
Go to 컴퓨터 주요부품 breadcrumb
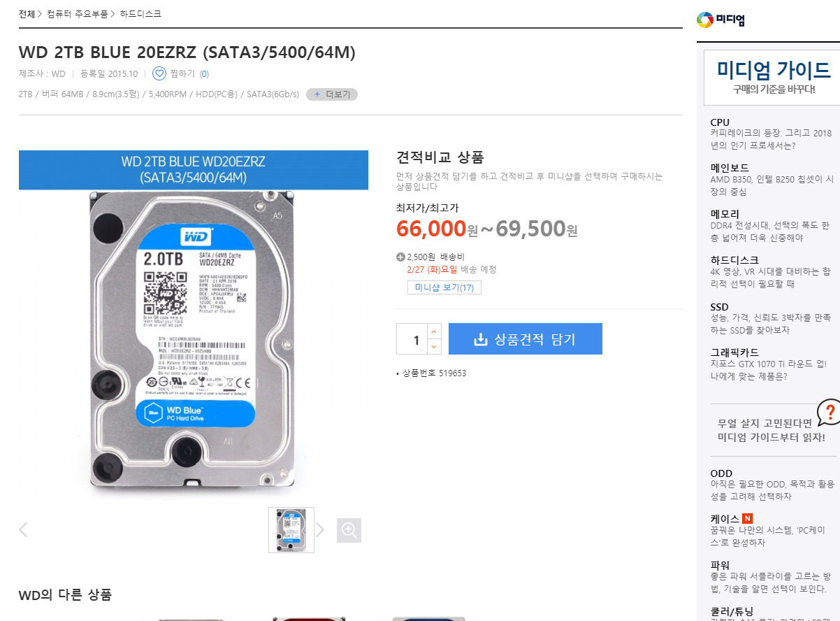click(x=78, y=14)
